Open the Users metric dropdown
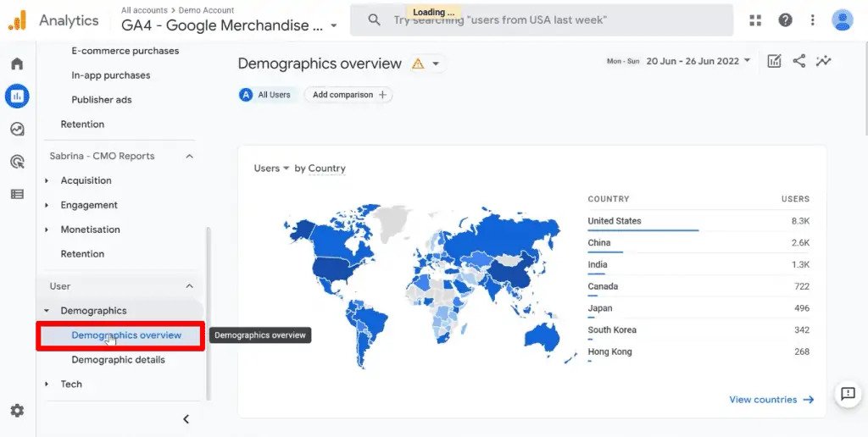Viewport: 868px width, 437px height. point(272,169)
